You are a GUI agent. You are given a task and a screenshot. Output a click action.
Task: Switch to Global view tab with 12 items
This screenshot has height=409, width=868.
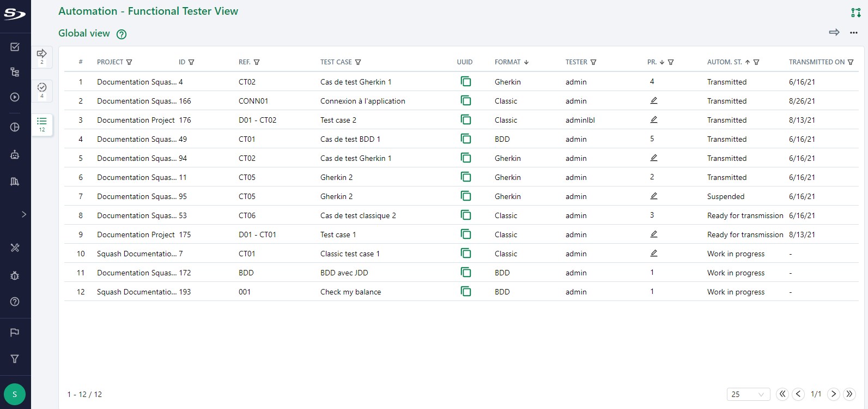[x=42, y=124]
